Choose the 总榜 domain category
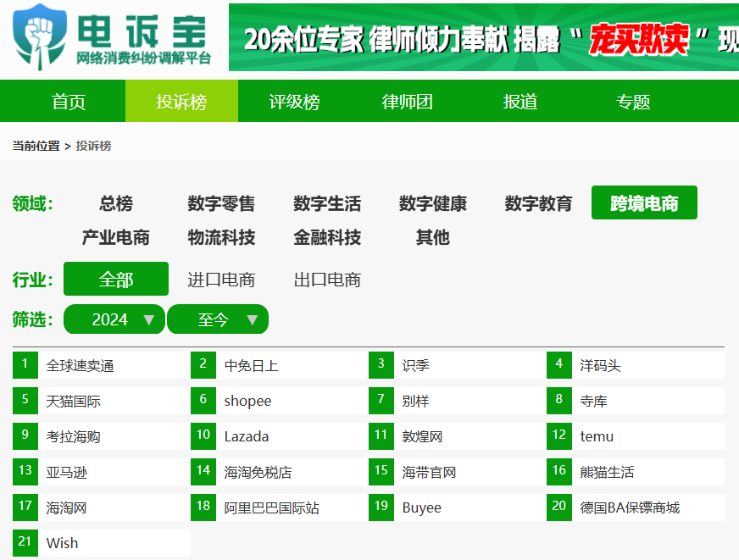Screen dimensions: 739x560 (116, 203)
